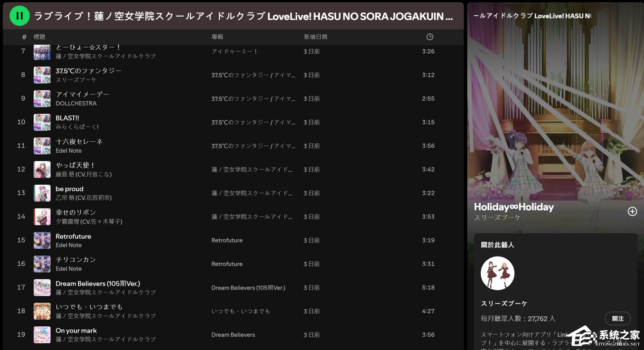Open artist Edel Note under 十六夜セレーネ

tap(68, 151)
